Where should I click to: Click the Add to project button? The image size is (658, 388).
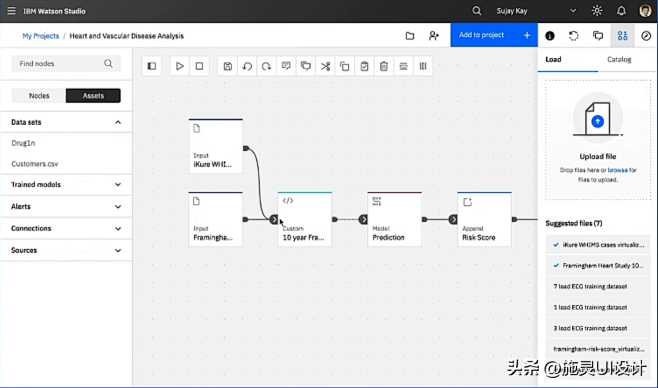494,35
